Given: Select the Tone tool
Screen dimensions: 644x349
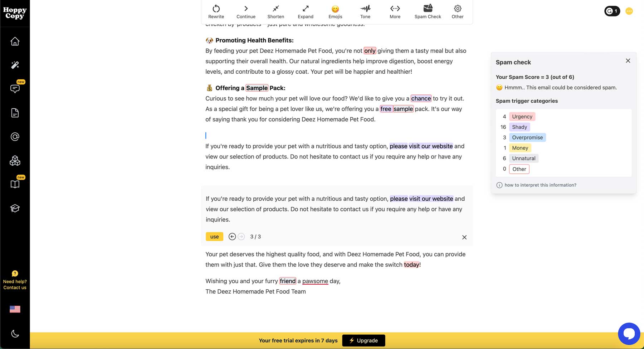Looking at the screenshot, I should tap(365, 11).
